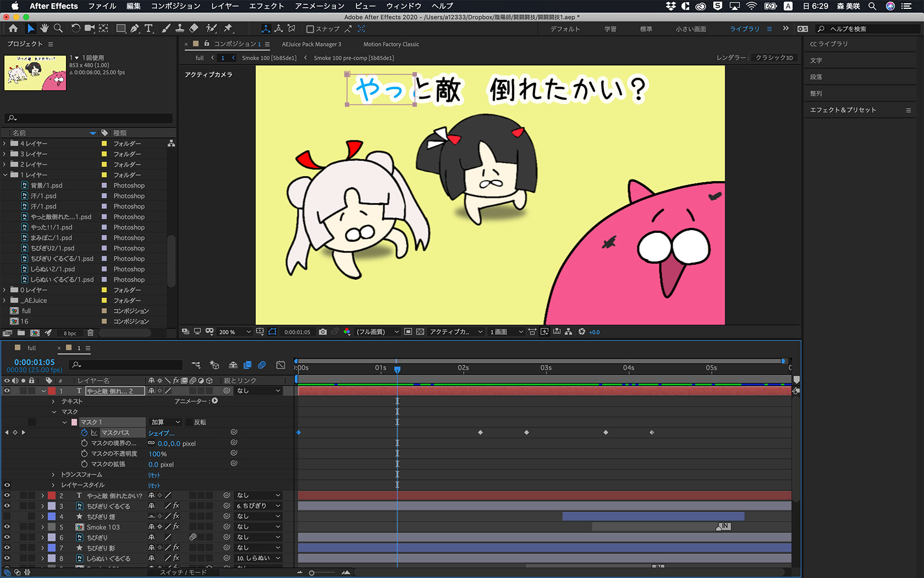Select the Unified Camera tool
The height and width of the screenshot is (578, 924).
pyautogui.click(x=89, y=29)
